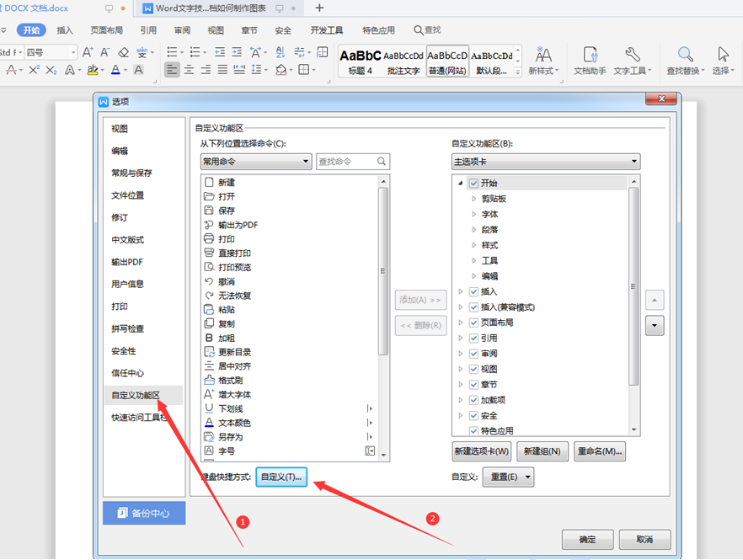Image resolution: width=743 pixels, height=560 pixels.
Task: Disable the 安全 tab checkbox
Action: pos(473,415)
